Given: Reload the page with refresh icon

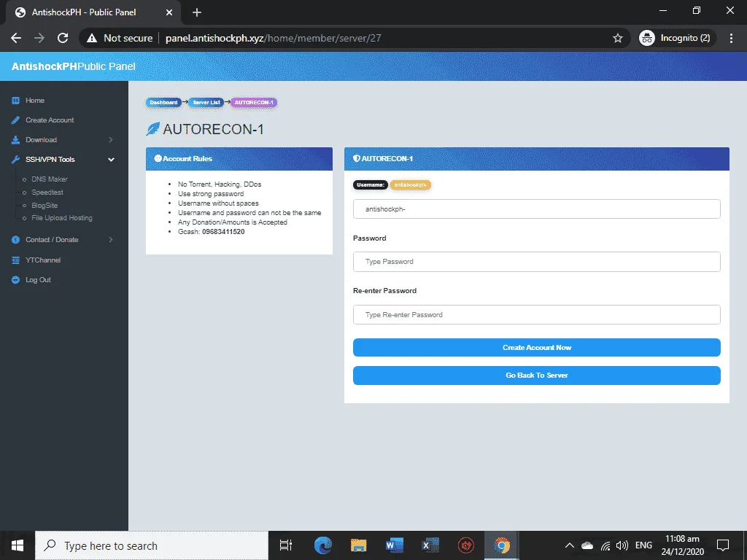Looking at the screenshot, I should click(x=63, y=38).
